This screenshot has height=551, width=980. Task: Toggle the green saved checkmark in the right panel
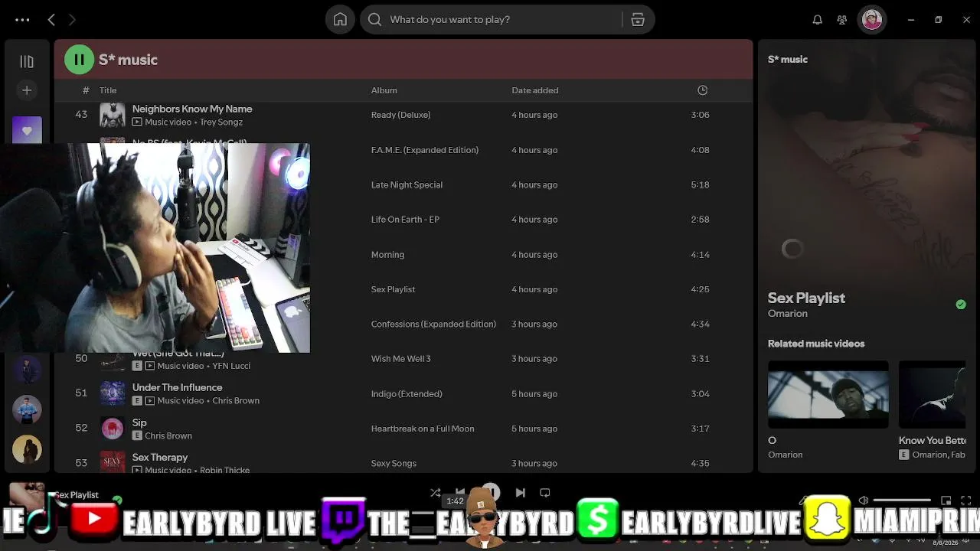(961, 305)
